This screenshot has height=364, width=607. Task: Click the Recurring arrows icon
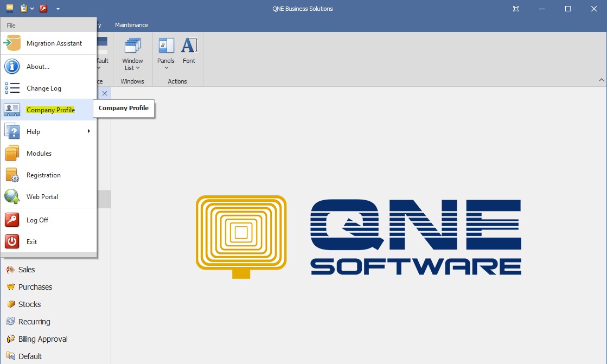tap(10, 321)
